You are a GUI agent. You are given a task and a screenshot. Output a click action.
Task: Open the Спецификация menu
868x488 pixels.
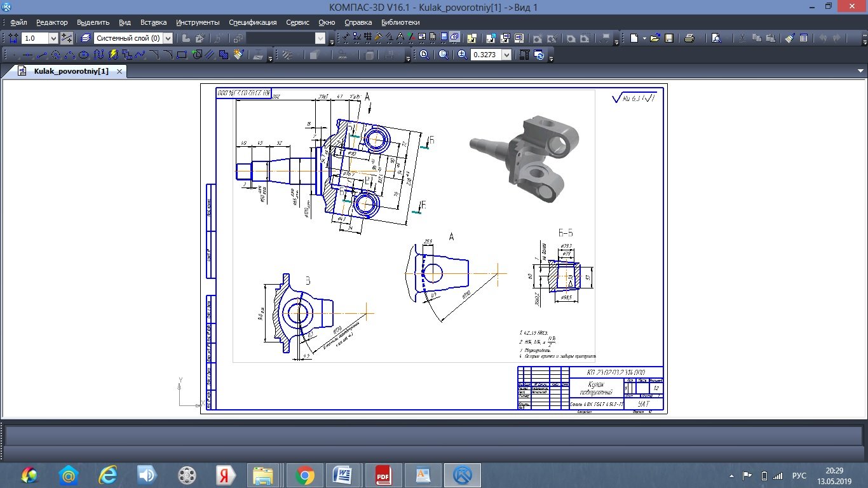pos(252,22)
